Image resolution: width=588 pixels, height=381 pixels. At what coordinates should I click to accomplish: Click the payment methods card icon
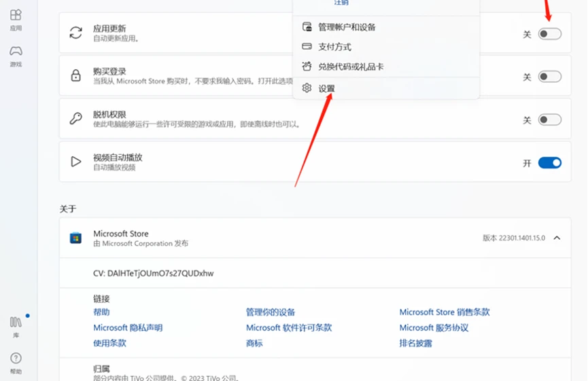[x=307, y=46]
